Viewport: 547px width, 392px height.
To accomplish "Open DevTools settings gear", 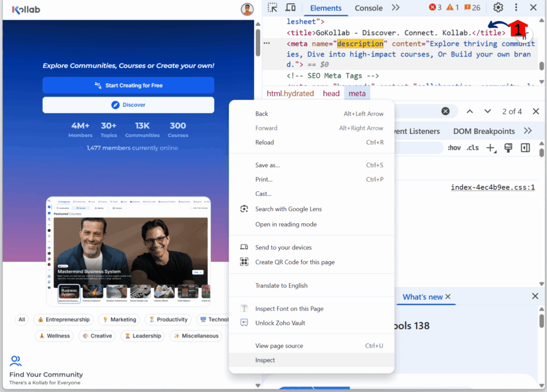I will pyautogui.click(x=498, y=7).
